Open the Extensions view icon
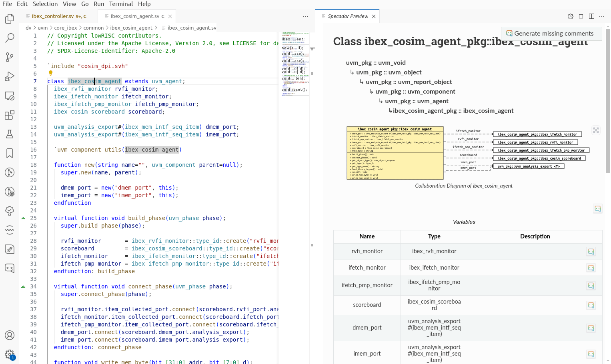 point(10,115)
